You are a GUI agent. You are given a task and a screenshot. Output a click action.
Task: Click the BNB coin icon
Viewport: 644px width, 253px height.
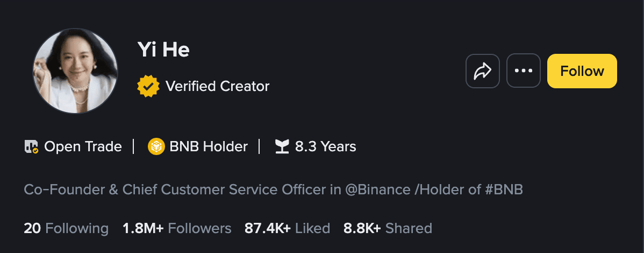pos(156,146)
